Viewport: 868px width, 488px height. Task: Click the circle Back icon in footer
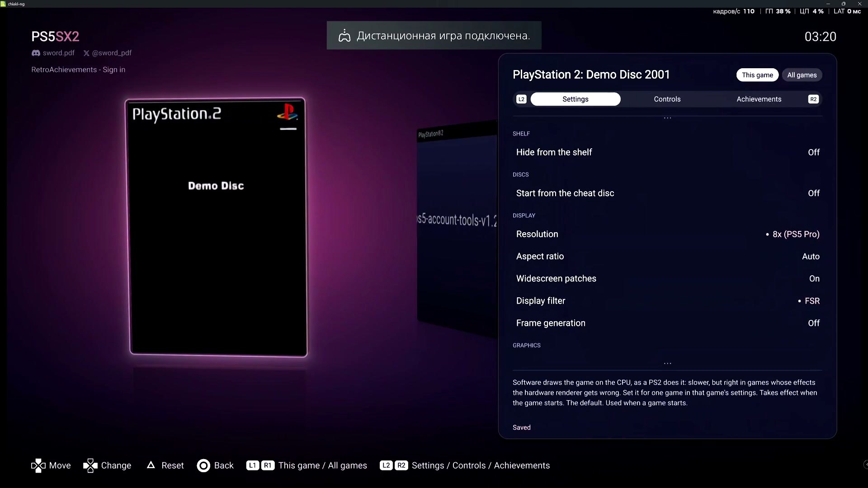[x=203, y=465]
